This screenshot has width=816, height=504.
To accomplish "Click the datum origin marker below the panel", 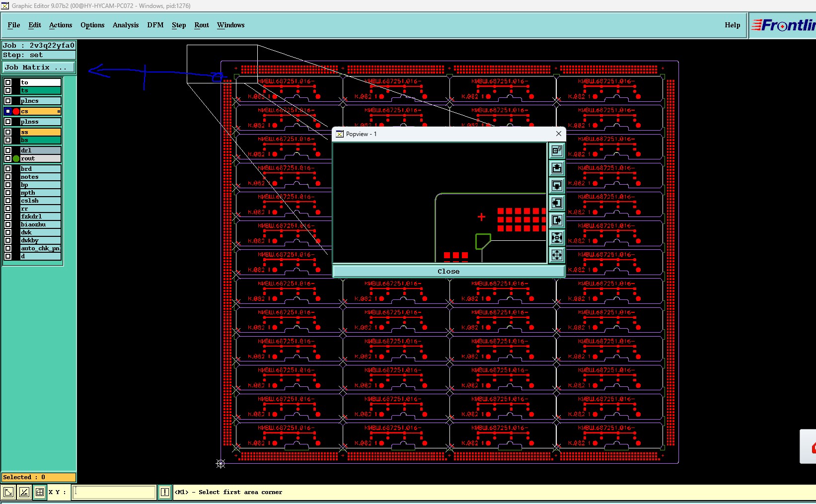I will pos(221,464).
